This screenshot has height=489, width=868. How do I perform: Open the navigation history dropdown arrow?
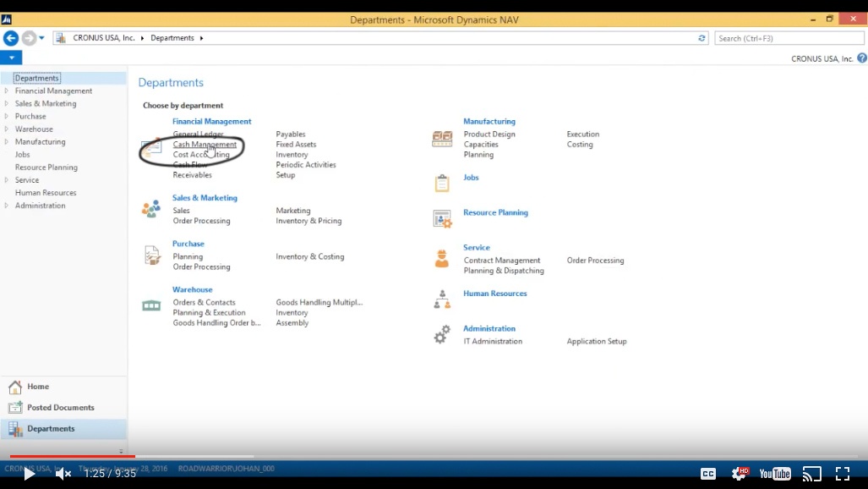pos(41,38)
